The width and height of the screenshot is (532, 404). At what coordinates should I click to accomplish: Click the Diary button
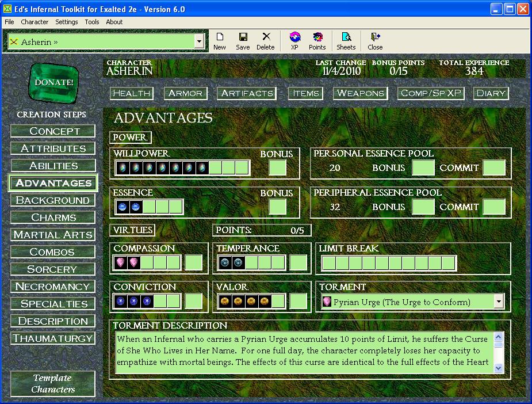[x=491, y=93]
